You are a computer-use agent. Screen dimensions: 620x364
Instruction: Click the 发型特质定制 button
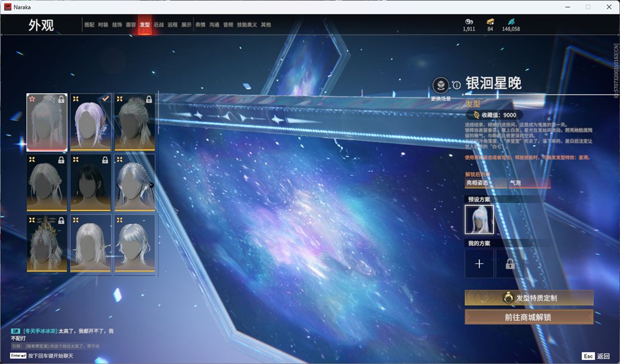point(529,298)
